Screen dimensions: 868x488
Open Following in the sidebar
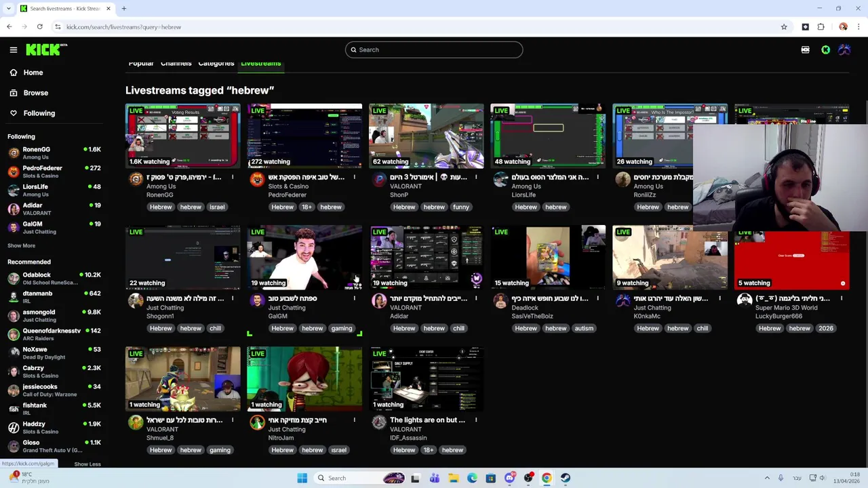coord(39,113)
